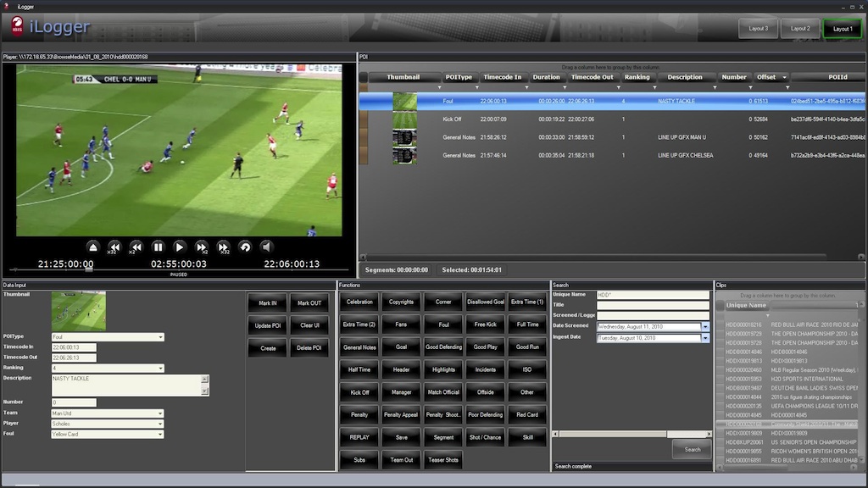Switch to Layout 1

[843, 29]
